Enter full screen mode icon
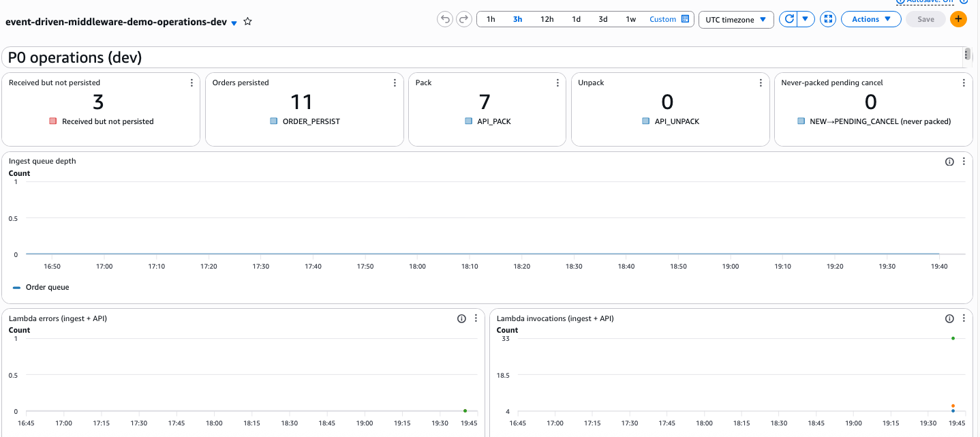The image size is (980, 437). pos(828,19)
